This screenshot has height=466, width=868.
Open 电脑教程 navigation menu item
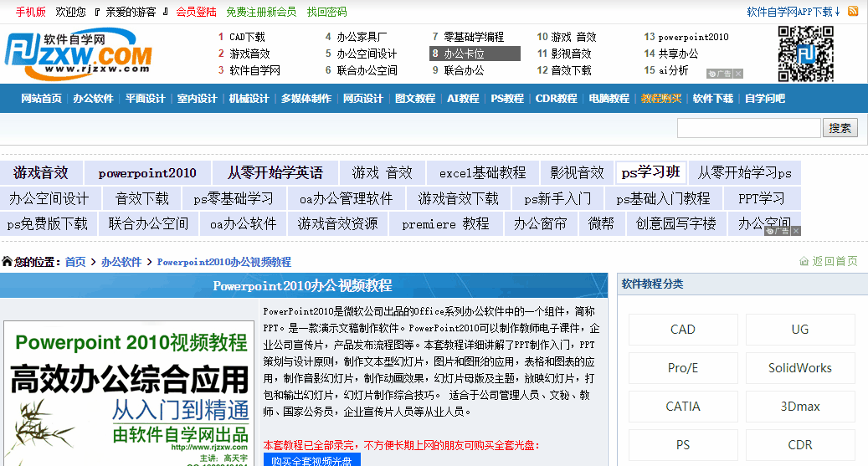[x=609, y=99]
